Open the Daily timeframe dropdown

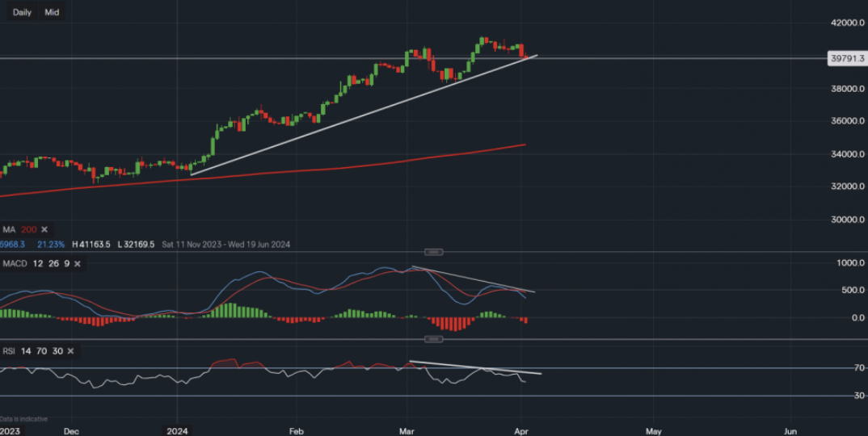(22, 12)
